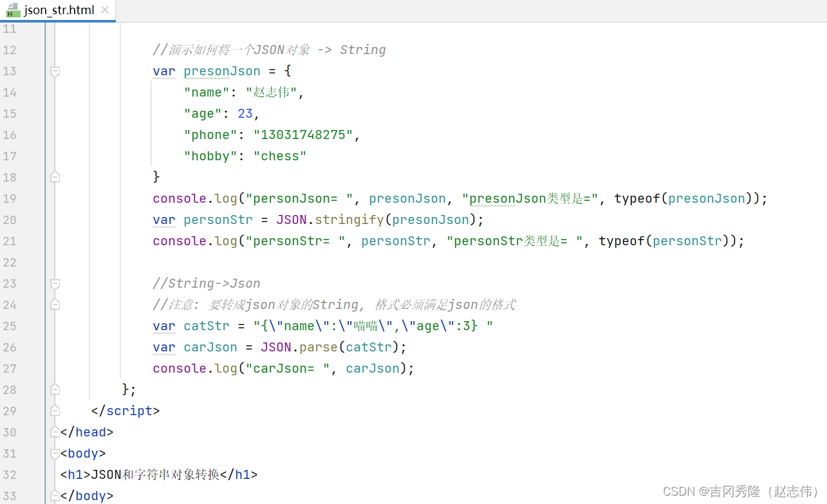Collapse the fold marker beside <body> on line 31
The image size is (827, 504).
pyautogui.click(x=55, y=453)
